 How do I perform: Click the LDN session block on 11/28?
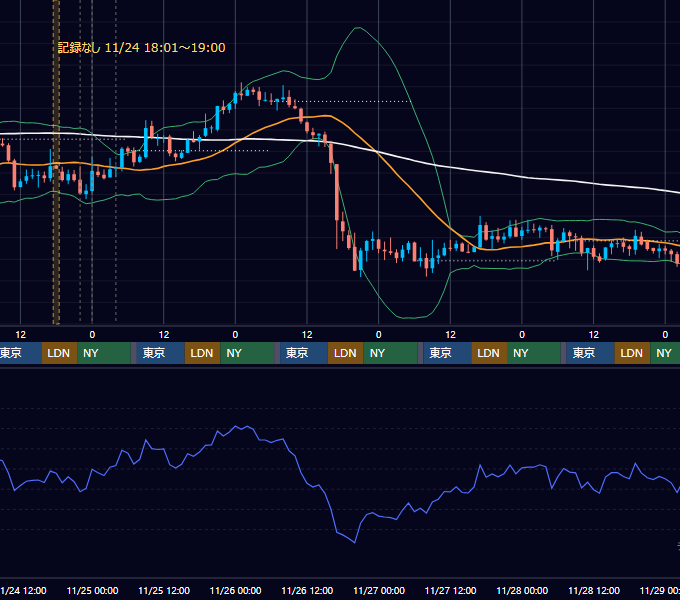point(632,353)
